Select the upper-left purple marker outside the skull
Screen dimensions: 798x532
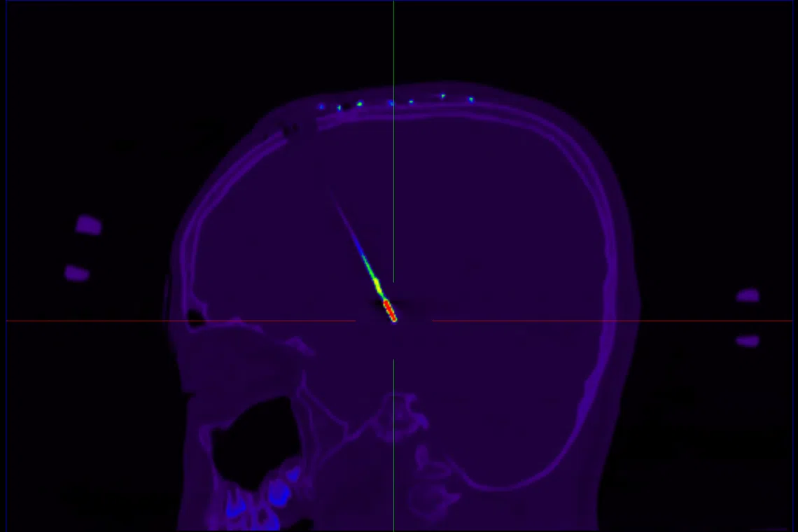click(x=89, y=225)
